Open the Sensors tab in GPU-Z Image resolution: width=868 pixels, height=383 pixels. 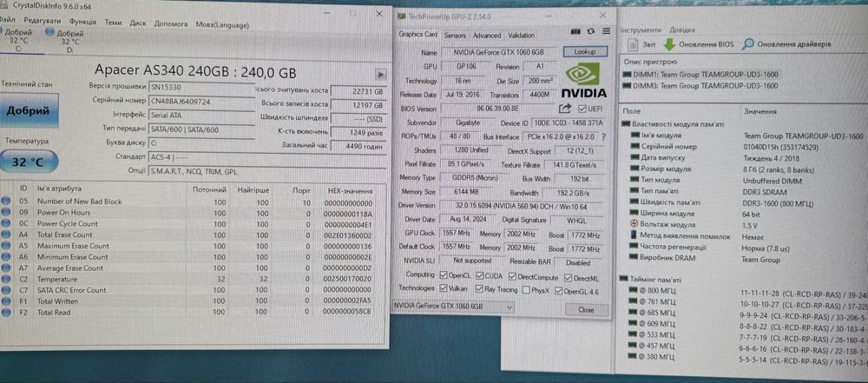click(x=455, y=36)
